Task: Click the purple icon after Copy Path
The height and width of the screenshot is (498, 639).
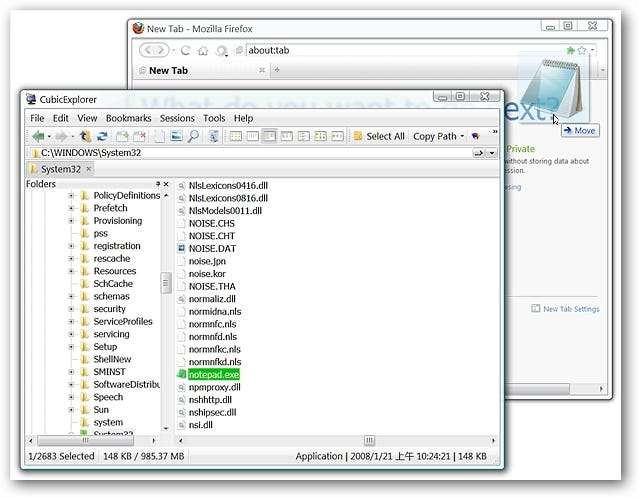Action: tap(475, 136)
